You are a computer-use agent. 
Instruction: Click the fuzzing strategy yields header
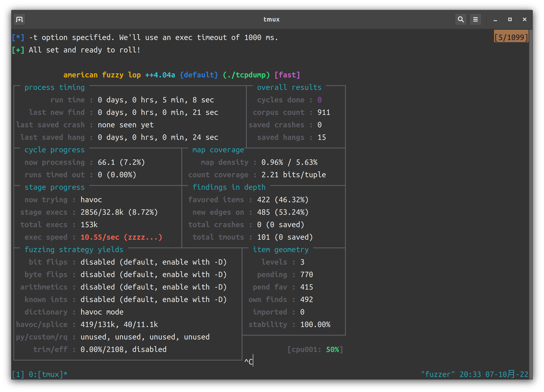click(74, 249)
